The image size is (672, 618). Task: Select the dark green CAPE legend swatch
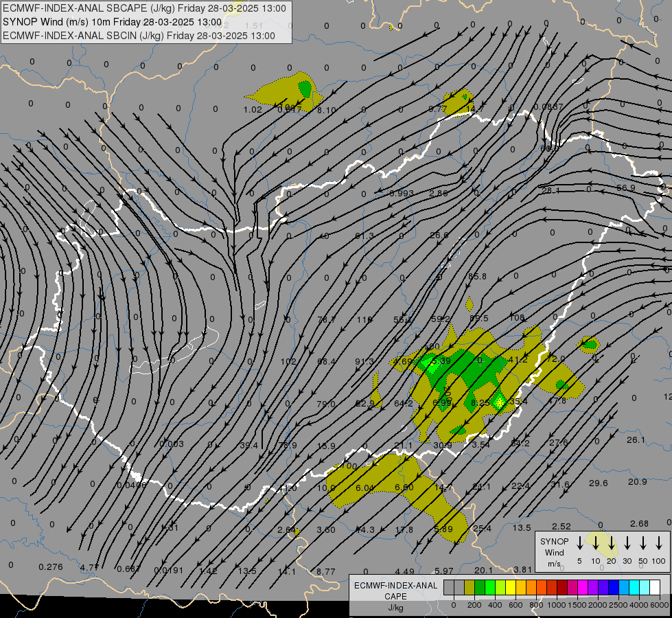tap(480, 588)
